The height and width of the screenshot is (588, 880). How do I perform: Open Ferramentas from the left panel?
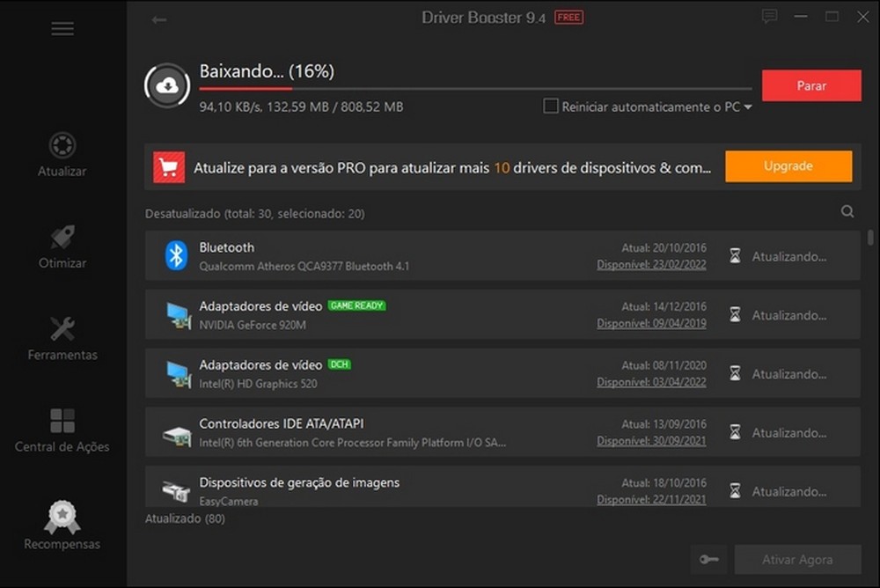point(62,341)
